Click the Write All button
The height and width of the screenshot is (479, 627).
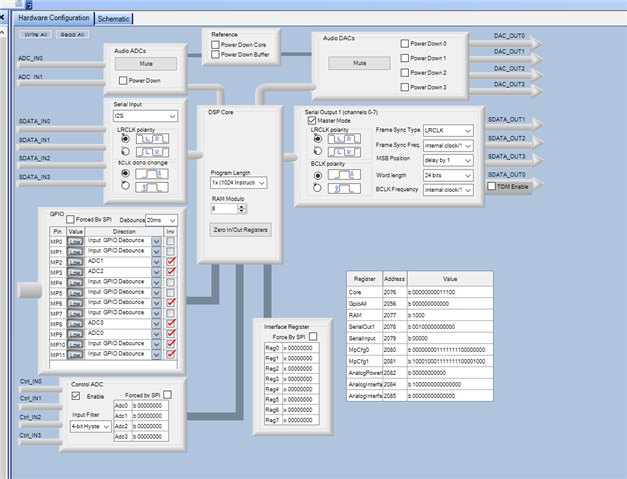pyautogui.click(x=36, y=34)
